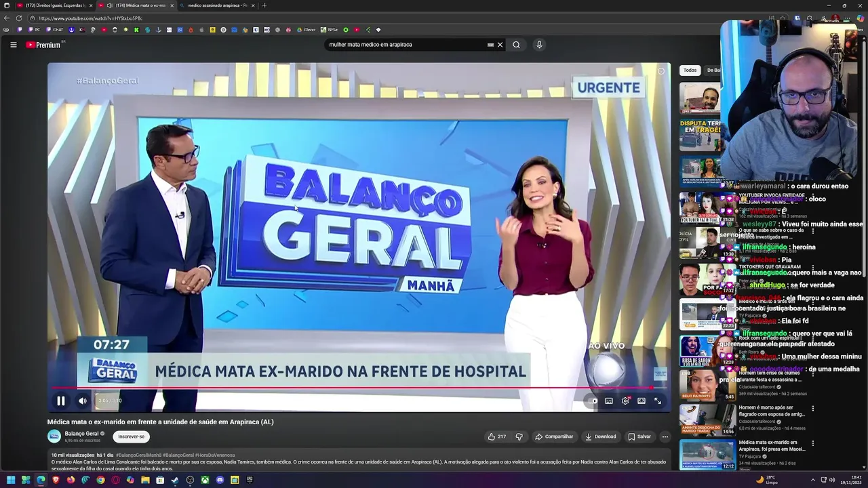
Task: Open the 'CHAT' bookmark
Action: 54,30
